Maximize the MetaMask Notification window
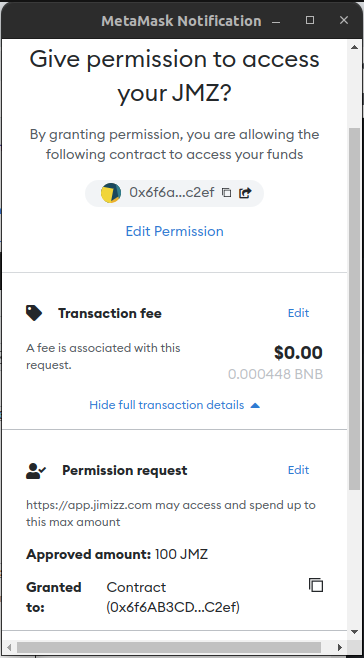 [x=310, y=20]
